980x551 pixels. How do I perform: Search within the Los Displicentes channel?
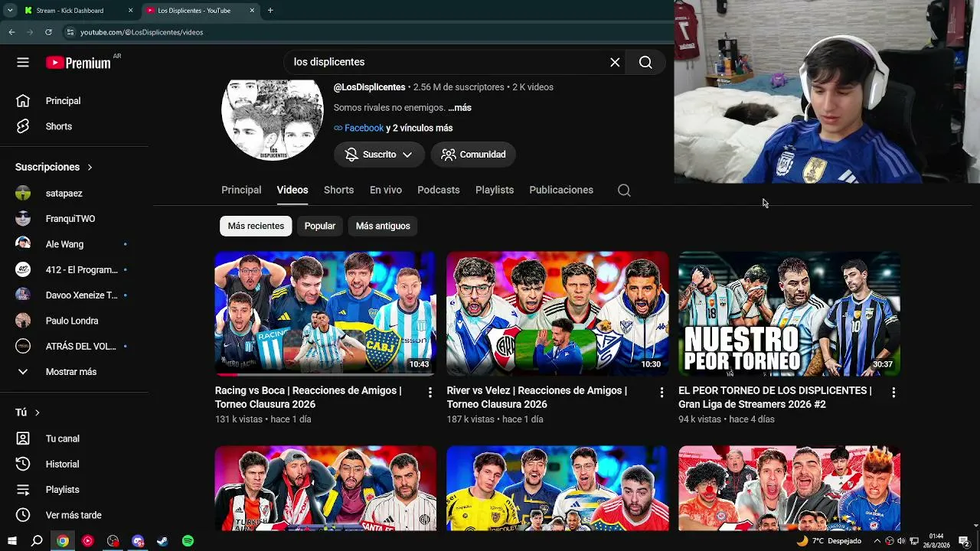coord(624,191)
